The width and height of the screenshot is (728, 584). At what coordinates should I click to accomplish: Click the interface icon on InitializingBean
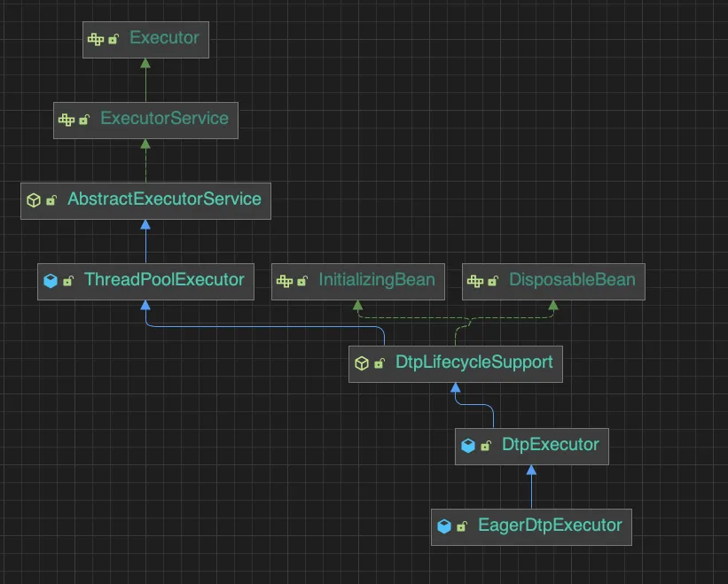284,281
